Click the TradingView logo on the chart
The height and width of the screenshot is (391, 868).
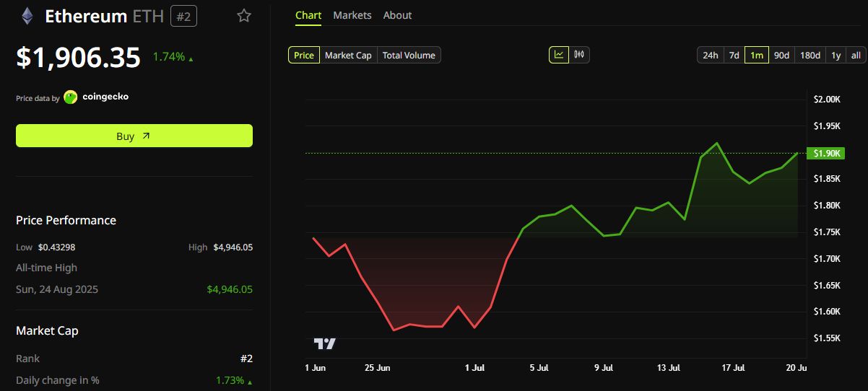[324, 343]
